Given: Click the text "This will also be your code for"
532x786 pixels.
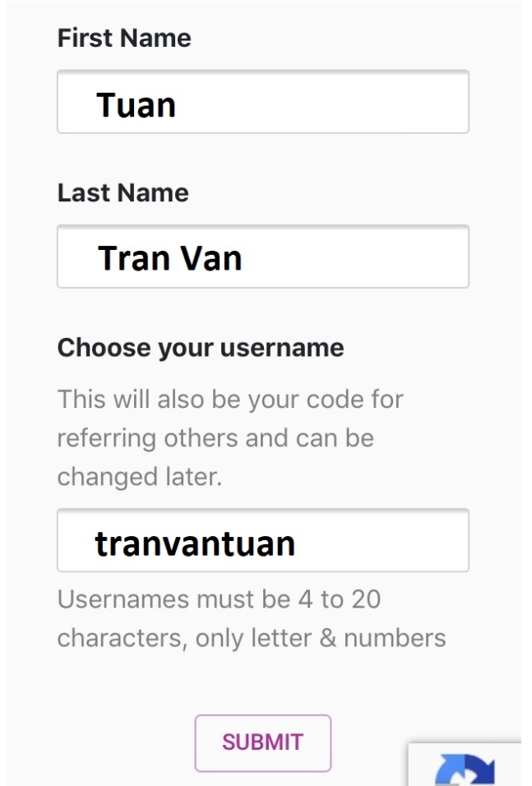Looking at the screenshot, I should pos(230,400).
